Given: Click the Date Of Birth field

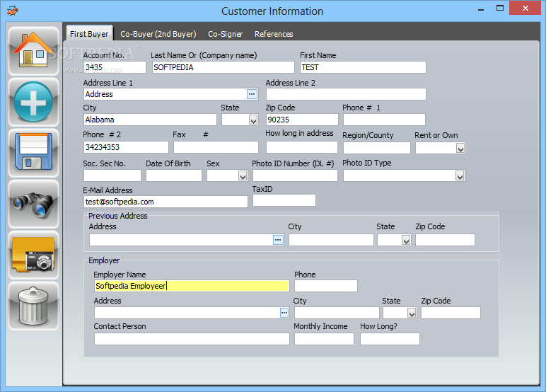Looking at the screenshot, I should 174,175.
